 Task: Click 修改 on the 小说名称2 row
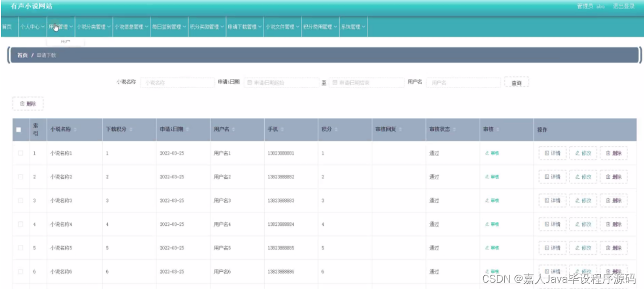[583, 177]
